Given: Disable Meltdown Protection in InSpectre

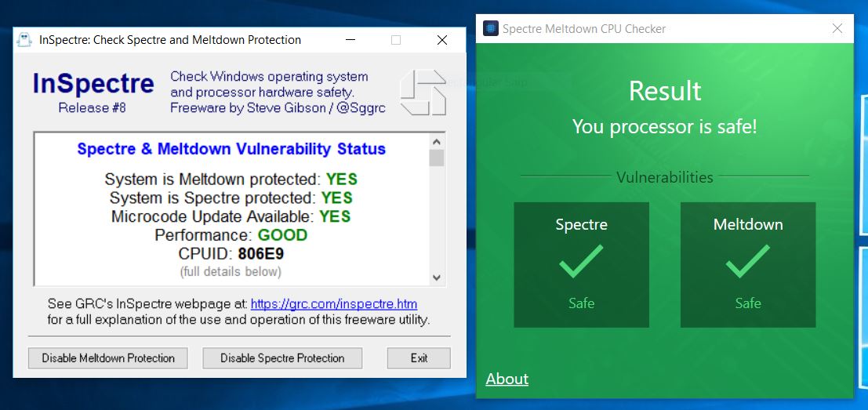Looking at the screenshot, I should click(x=108, y=358).
